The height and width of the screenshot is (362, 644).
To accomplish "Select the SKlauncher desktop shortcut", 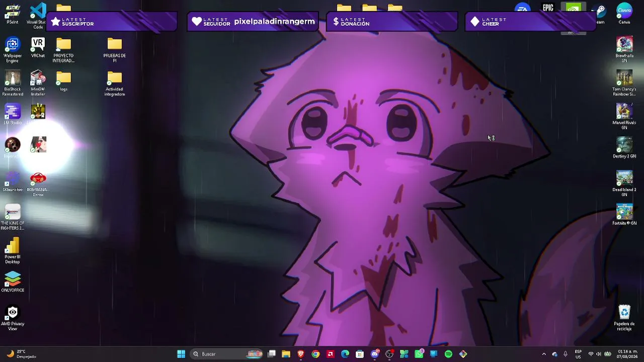I will click(x=13, y=182).
